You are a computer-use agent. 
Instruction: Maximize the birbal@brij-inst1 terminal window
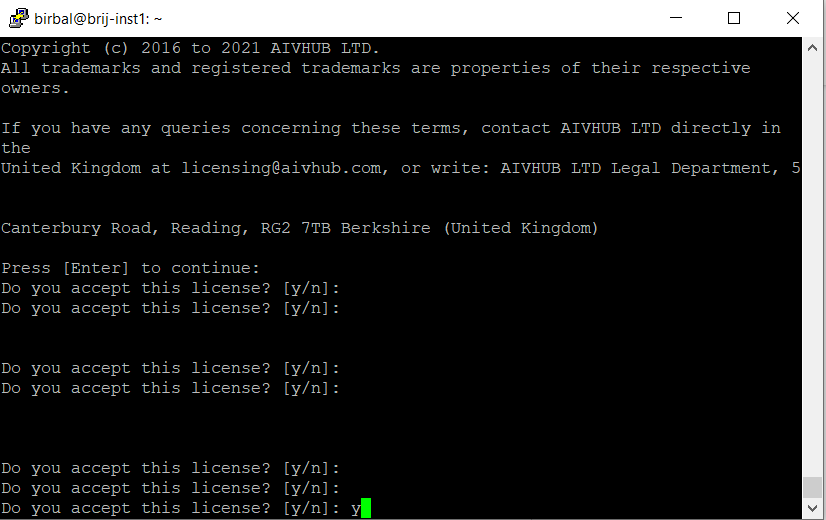click(734, 18)
